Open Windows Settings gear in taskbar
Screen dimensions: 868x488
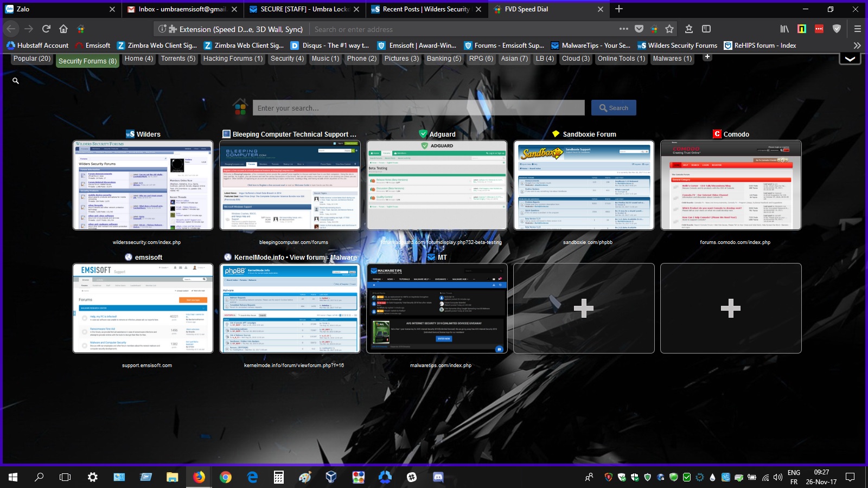point(93,477)
